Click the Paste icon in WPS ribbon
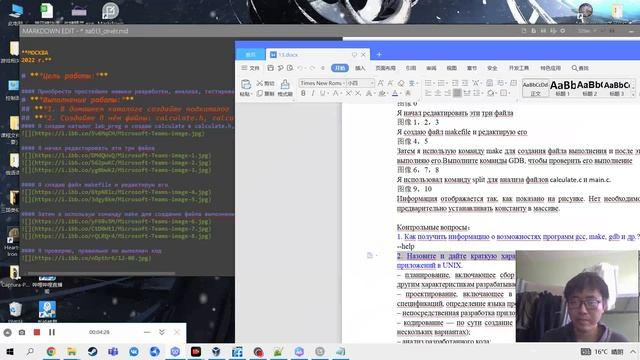Image resolution: width=640 pixels, height=360 pixels. [x=246, y=84]
